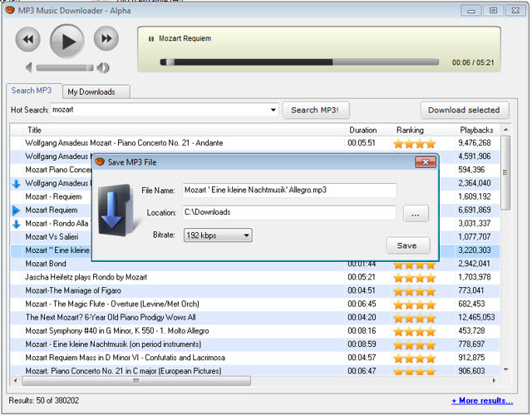Image resolution: width=532 pixels, height=416 pixels.
Task: Click the MP3 Music Downloader title bar icon
Action: pos(10,10)
